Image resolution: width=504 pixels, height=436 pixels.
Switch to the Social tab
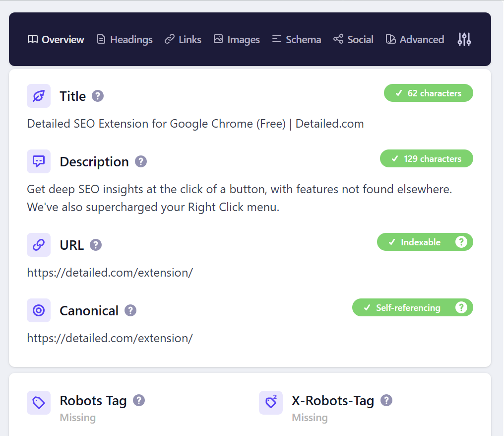[x=353, y=40]
